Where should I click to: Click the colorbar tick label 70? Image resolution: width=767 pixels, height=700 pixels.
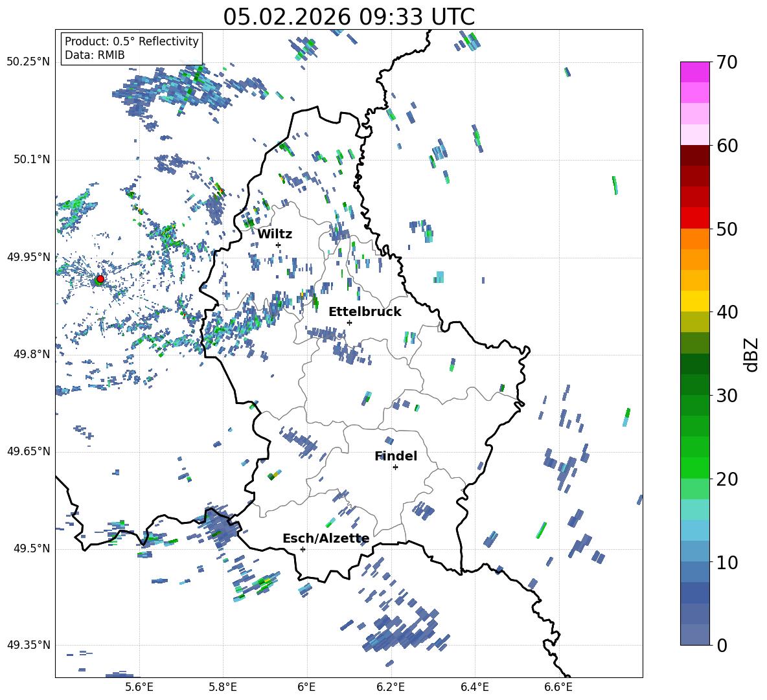[727, 62]
